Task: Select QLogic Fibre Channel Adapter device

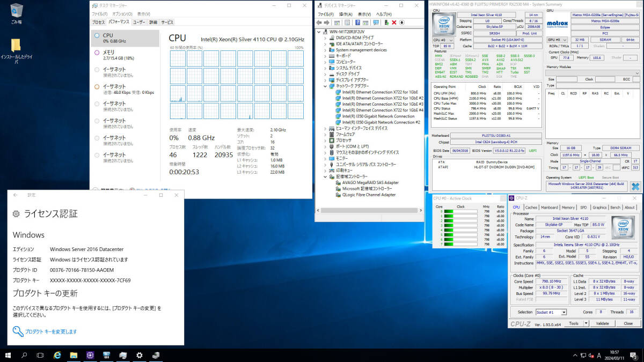Action: point(369,195)
